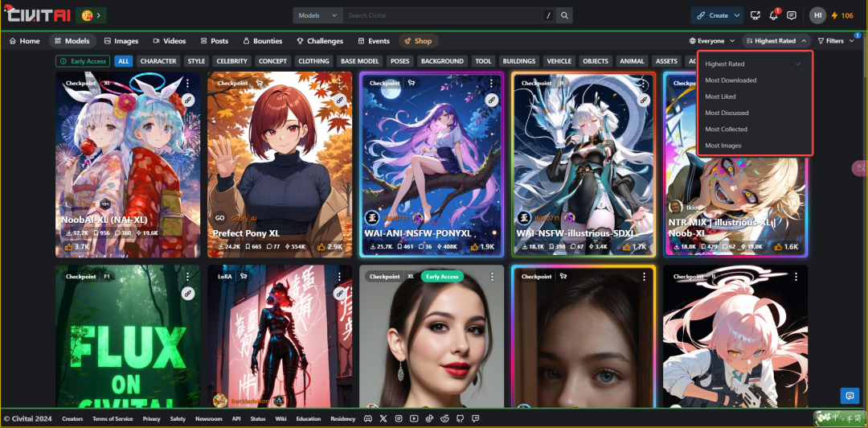Open the notifications bell

(x=773, y=15)
